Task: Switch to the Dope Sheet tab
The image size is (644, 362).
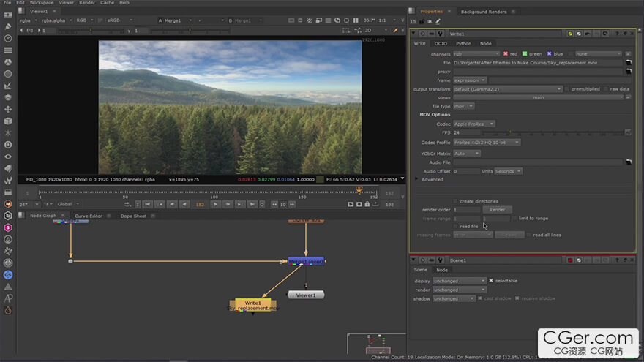Action: click(x=133, y=216)
